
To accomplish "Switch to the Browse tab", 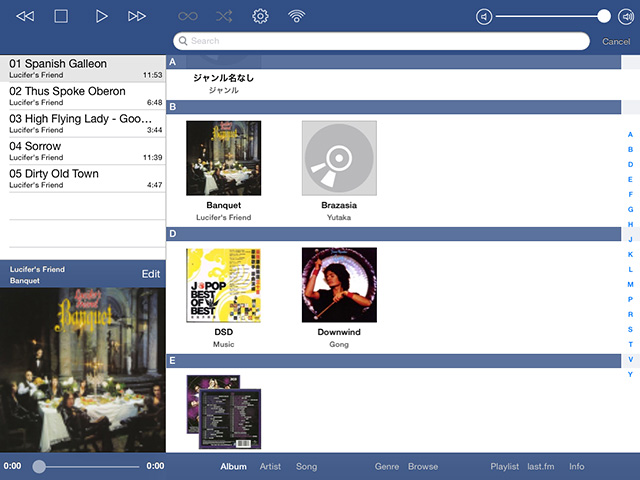I will point(423,466).
